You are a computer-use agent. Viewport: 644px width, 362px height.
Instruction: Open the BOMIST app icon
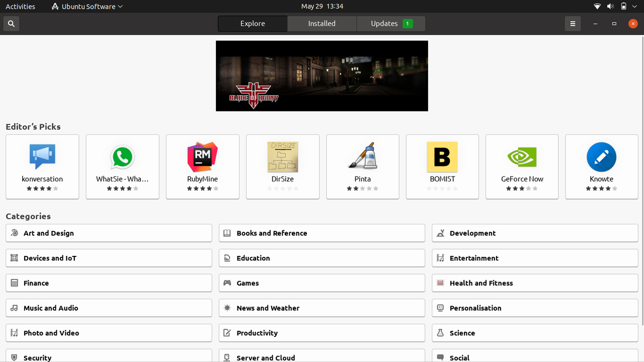442,157
